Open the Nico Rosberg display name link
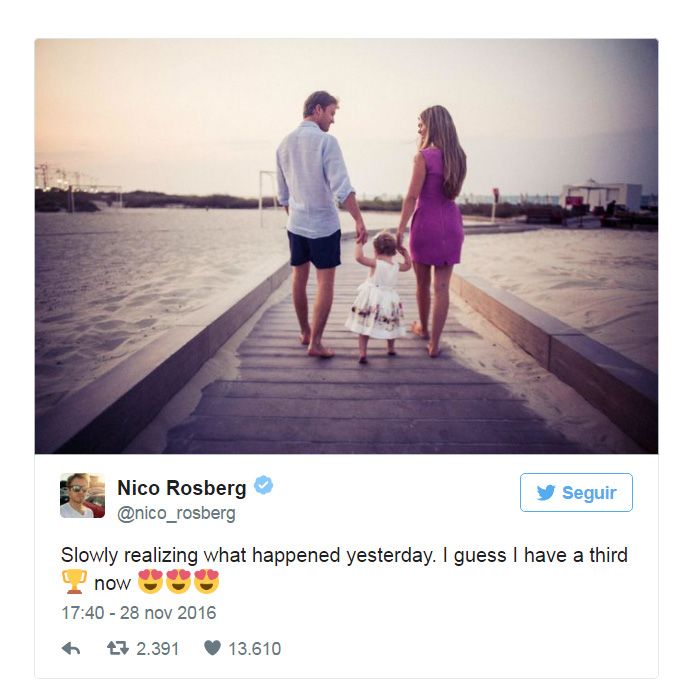 click(182, 488)
